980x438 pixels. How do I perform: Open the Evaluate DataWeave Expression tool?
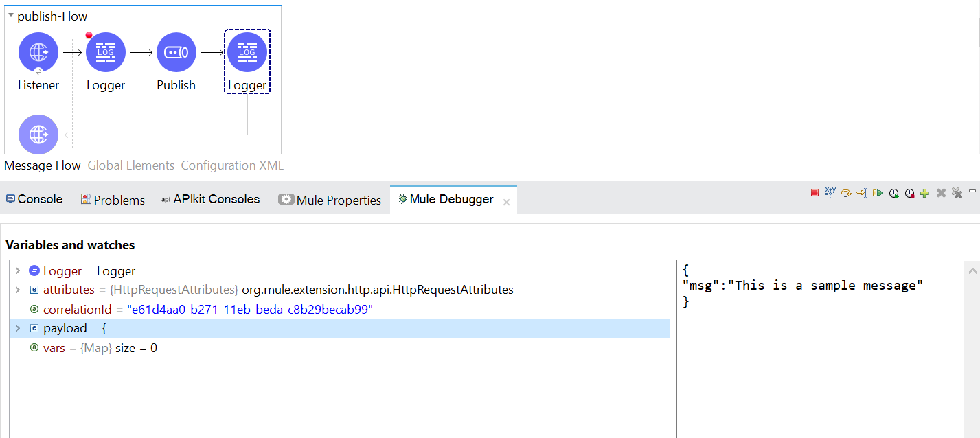[830, 193]
